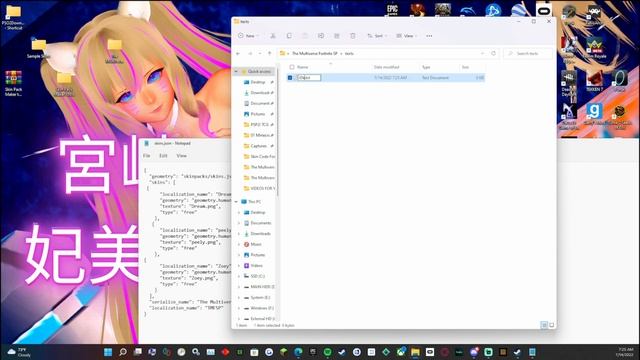Switch to large thumbnails view icon in status bar

(551, 325)
